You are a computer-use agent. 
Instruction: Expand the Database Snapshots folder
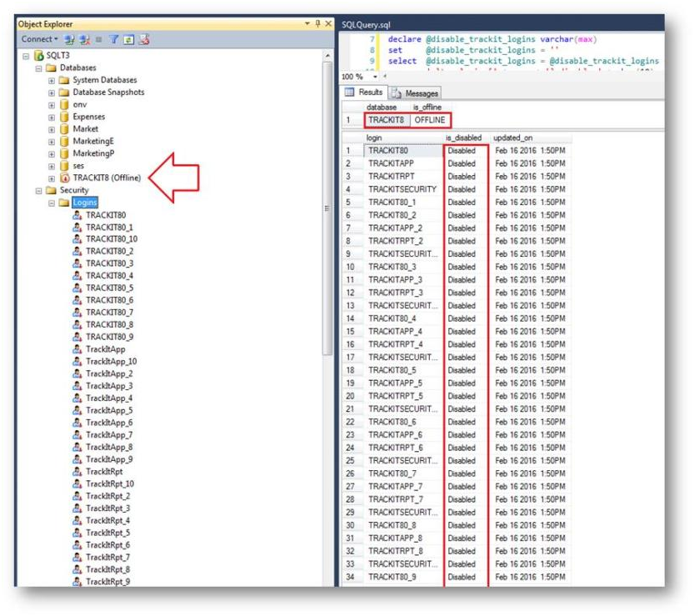pos(52,93)
